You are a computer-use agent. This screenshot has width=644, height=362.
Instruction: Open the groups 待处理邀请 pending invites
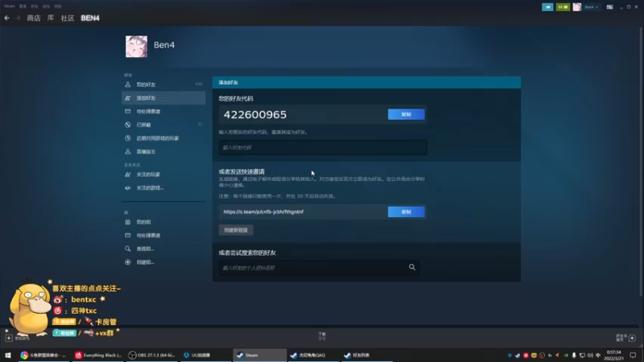(163, 236)
